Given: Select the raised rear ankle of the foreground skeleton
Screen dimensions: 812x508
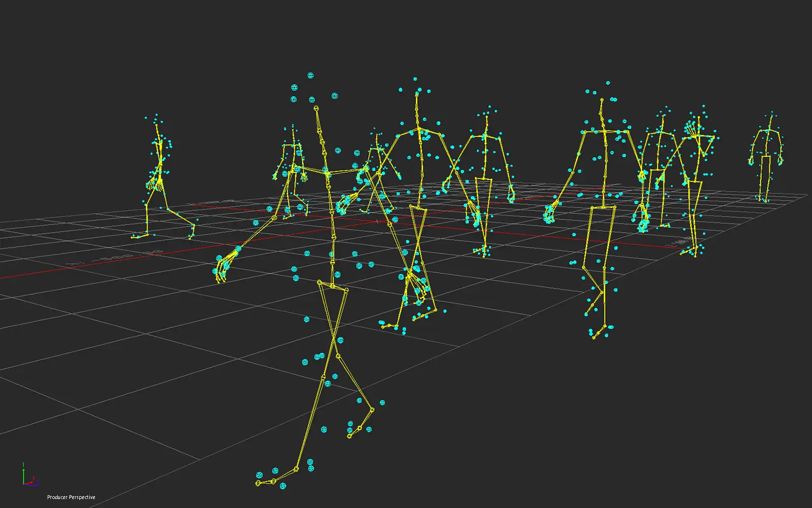Looking at the screenshot, I should click(371, 409).
